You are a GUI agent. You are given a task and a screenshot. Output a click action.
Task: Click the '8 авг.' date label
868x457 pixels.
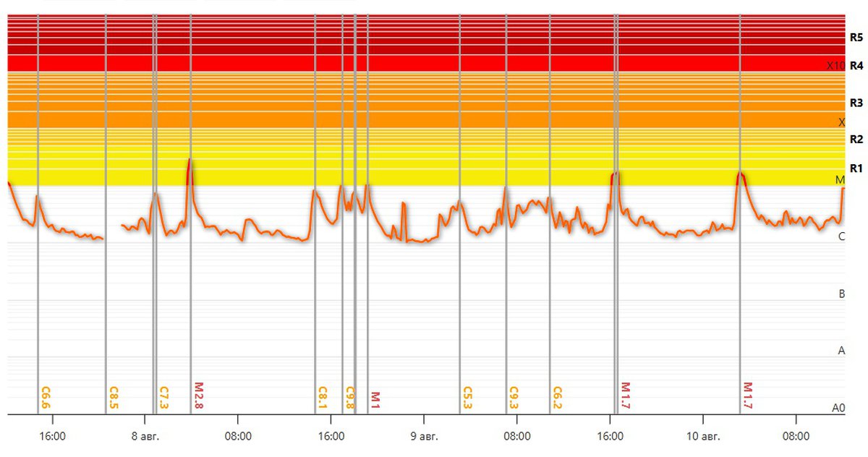[x=145, y=436]
